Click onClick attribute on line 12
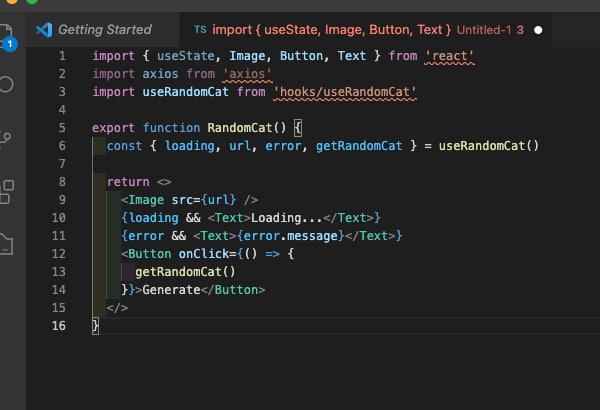The width and height of the screenshot is (600, 410). [204, 253]
